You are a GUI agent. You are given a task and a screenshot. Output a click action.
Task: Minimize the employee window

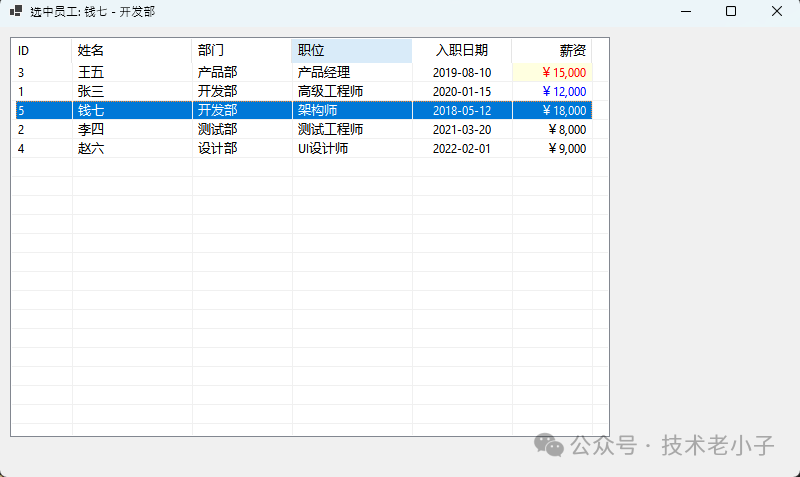(x=686, y=11)
